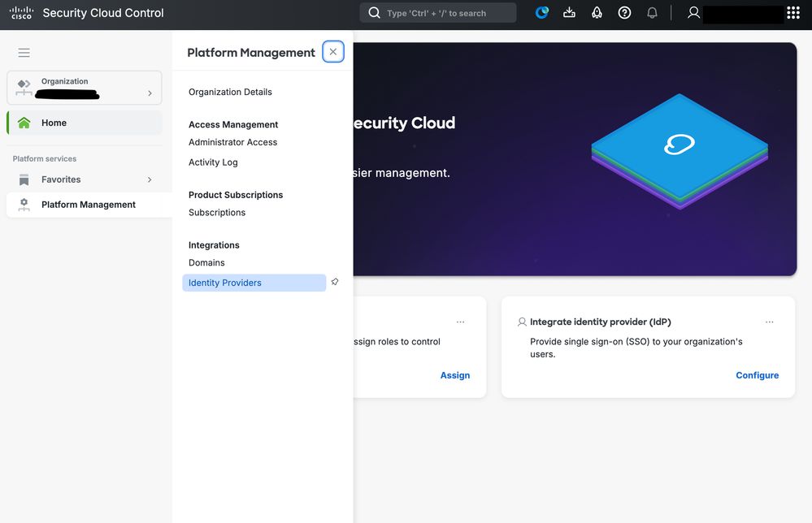This screenshot has height=523, width=812.
Task: Pin the Identity Providers shortcut
Action: [x=335, y=282]
